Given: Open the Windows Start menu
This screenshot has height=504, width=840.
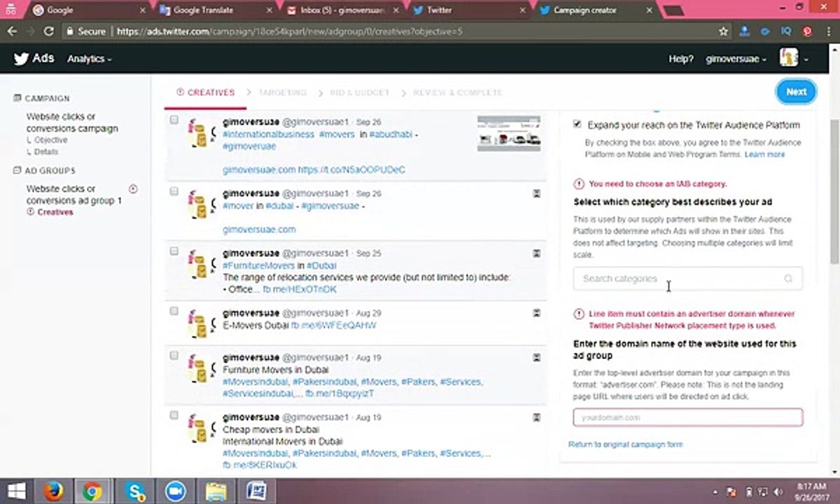Looking at the screenshot, I should pyautogui.click(x=16, y=492).
